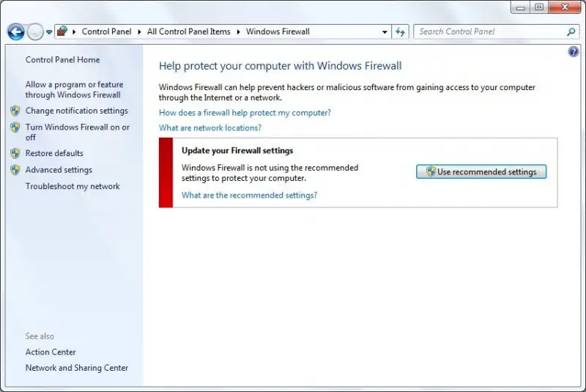Viewport: 586px width, 392px height.
Task: Open the recent pages dropdown arrow
Action: [49, 32]
